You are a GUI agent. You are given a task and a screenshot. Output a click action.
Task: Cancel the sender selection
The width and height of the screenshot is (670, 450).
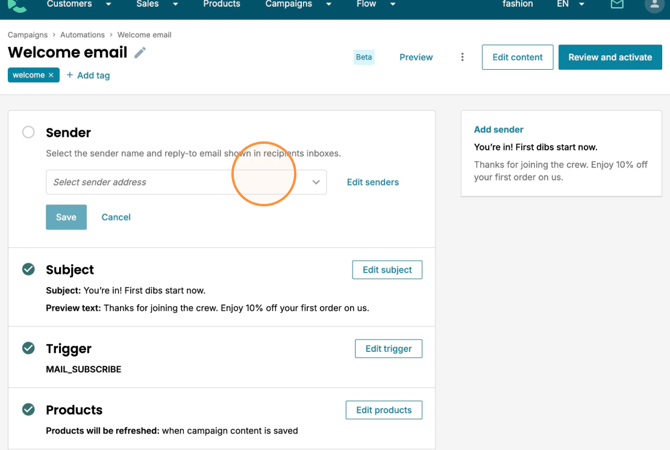[116, 217]
